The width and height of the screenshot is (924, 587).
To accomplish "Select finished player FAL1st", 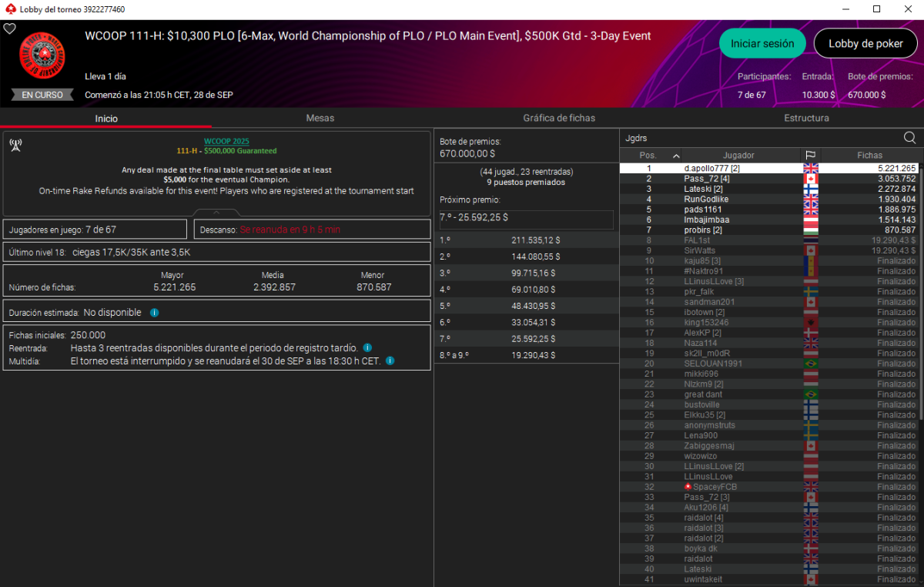I will point(769,240).
